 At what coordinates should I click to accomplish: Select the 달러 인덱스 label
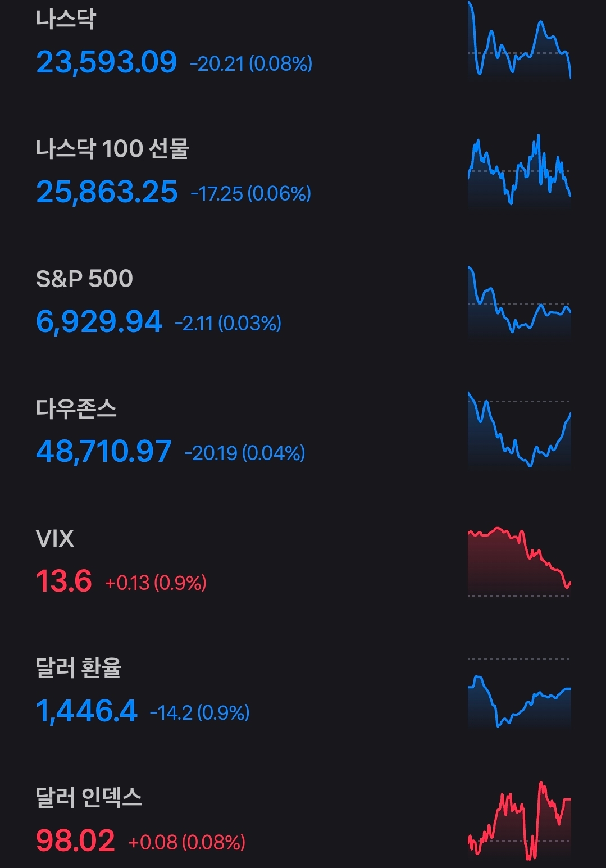coord(89,798)
